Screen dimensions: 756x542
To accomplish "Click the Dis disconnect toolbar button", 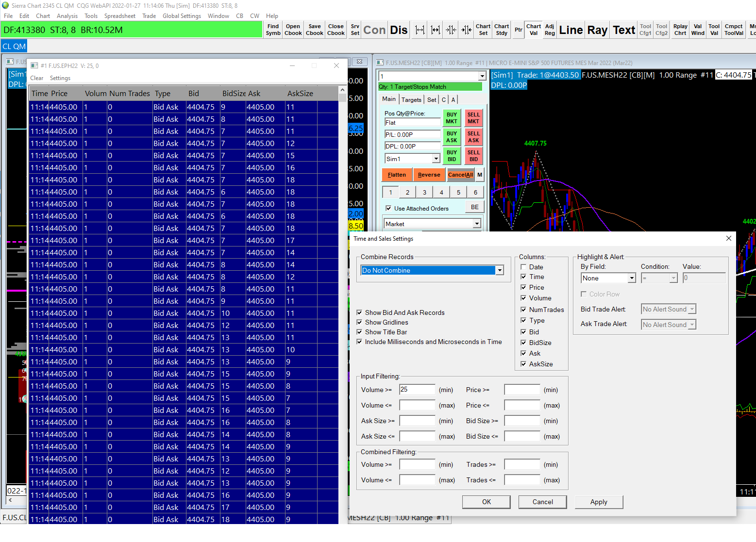I will click(x=399, y=30).
